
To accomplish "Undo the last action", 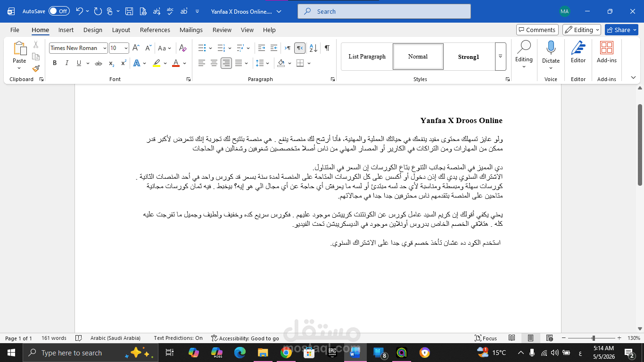I will point(79,11).
